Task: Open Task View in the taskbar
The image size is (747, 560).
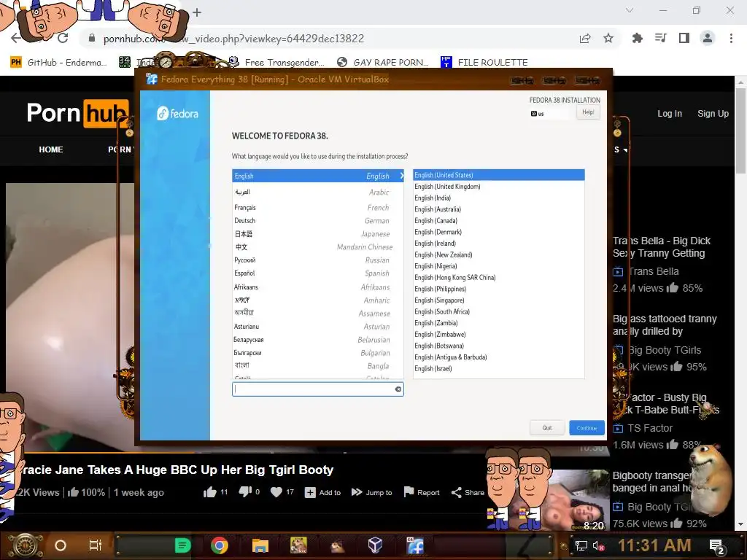Action: pos(96,545)
